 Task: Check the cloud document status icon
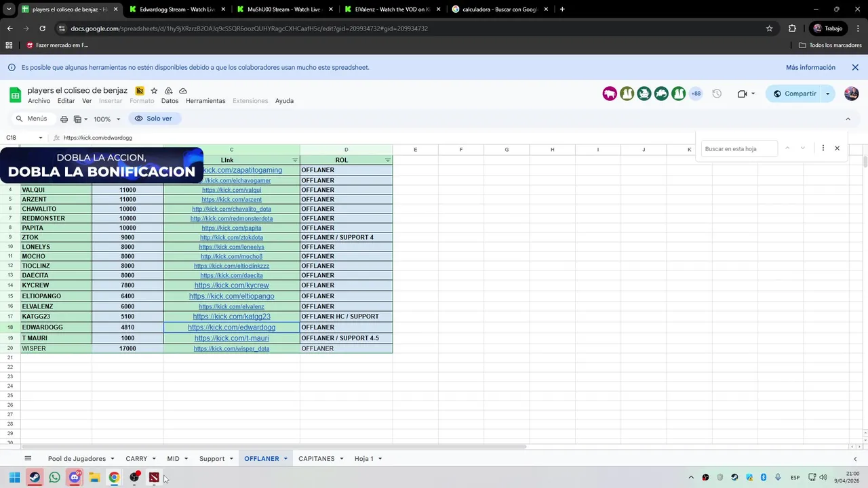(183, 91)
